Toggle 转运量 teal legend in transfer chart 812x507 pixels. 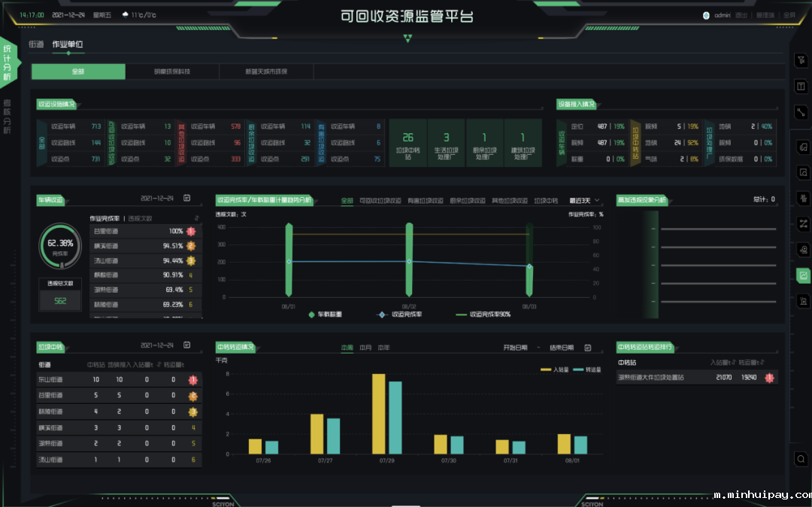587,369
